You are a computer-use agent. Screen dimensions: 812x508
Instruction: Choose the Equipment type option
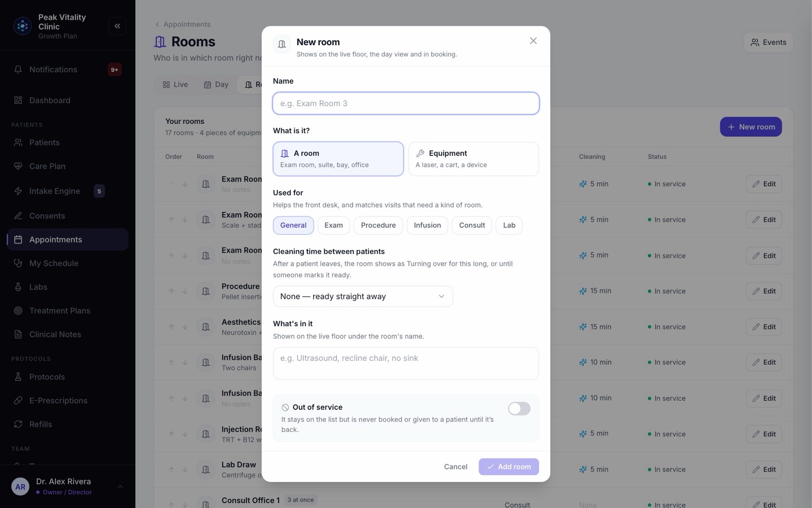coord(473,159)
